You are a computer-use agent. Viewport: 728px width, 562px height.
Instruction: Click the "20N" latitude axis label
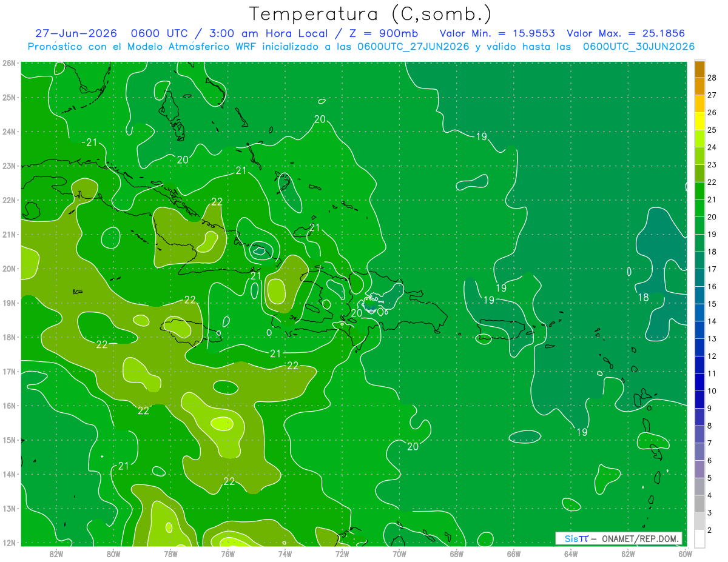click(8, 269)
